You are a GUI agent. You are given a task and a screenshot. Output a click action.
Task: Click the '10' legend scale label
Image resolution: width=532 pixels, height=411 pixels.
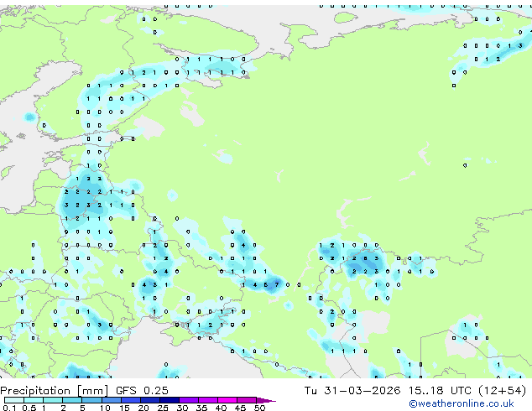point(105,408)
